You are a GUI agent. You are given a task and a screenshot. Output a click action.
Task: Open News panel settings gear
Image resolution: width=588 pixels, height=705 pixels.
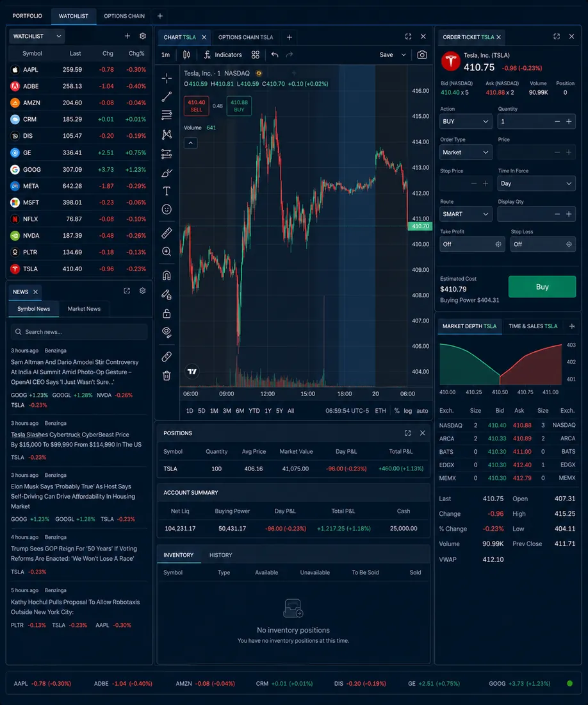pyautogui.click(x=143, y=291)
